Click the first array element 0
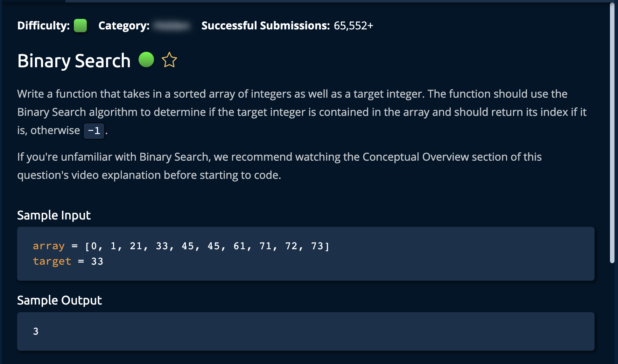This screenshot has width=618, height=364. click(x=94, y=246)
